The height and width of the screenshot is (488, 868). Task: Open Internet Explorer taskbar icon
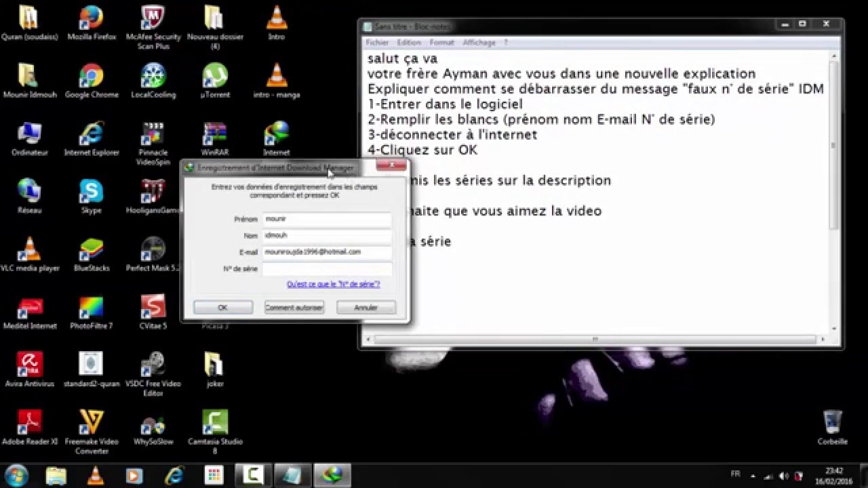click(175, 474)
